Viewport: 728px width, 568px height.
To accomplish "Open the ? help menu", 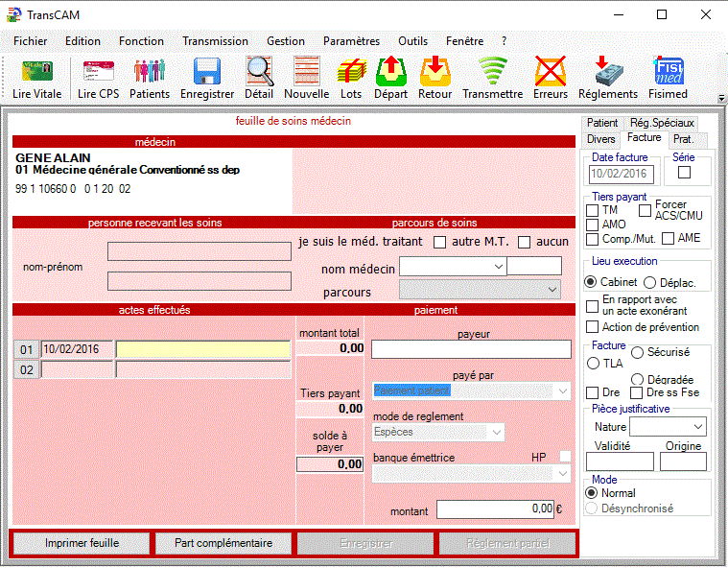I will coord(505,41).
